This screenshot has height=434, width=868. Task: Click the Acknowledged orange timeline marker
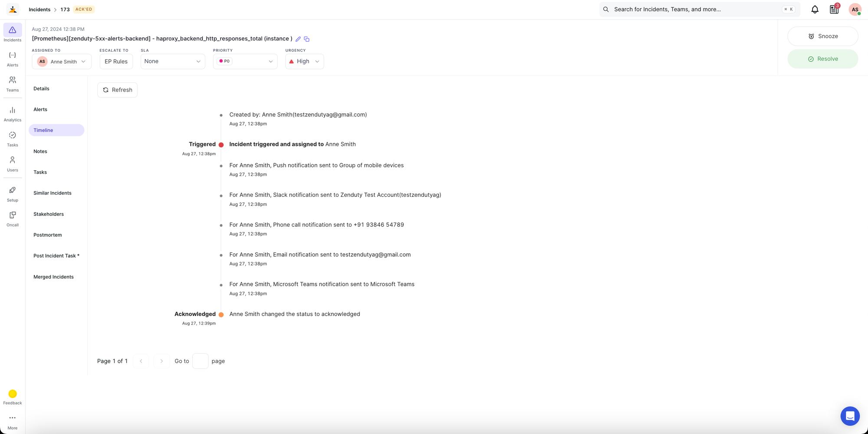[x=221, y=315]
